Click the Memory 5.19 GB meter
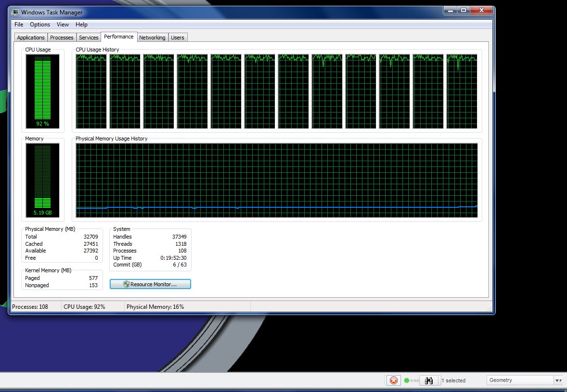 [42, 180]
